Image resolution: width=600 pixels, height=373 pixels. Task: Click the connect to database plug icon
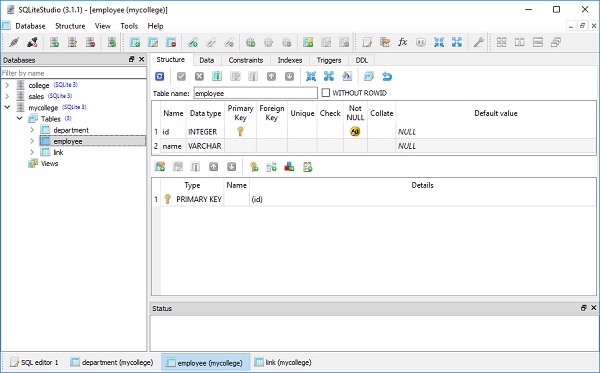tap(14, 42)
